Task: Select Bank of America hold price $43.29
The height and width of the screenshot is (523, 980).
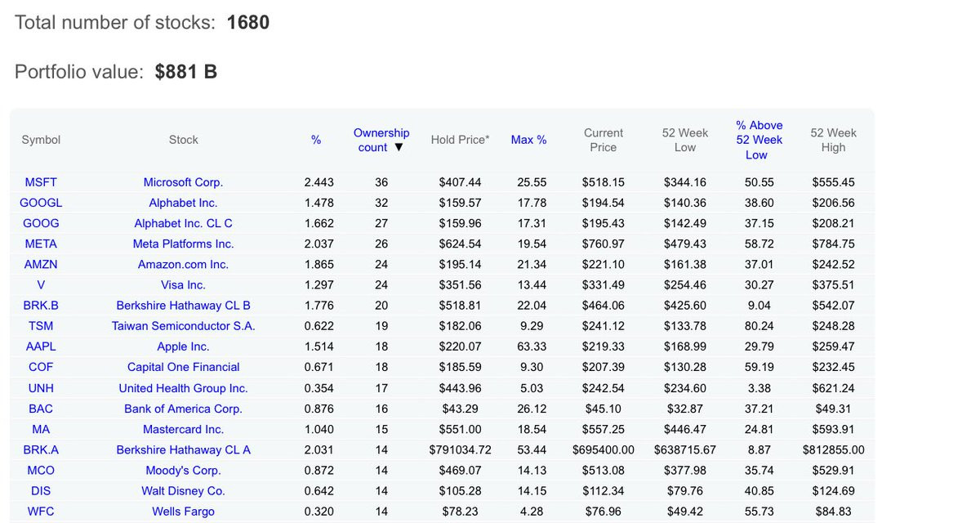Action: click(460, 409)
